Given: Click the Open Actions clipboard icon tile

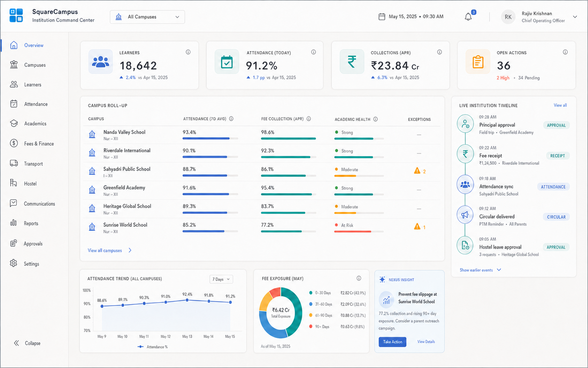Looking at the screenshot, I should 478,62.
